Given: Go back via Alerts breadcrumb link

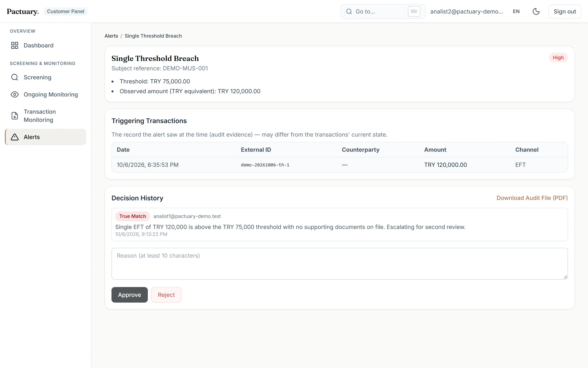Looking at the screenshot, I should [x=111, y=36].
